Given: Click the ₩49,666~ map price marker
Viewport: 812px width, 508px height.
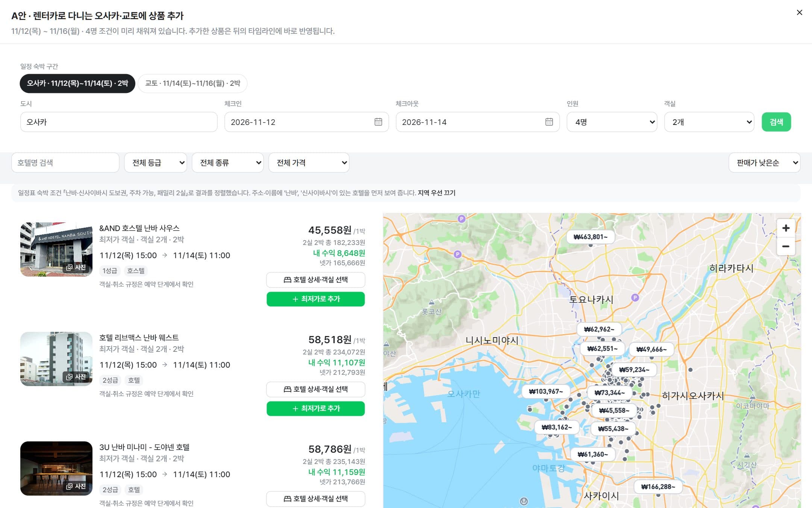Looking at the screenshot, I should (651, 349).
